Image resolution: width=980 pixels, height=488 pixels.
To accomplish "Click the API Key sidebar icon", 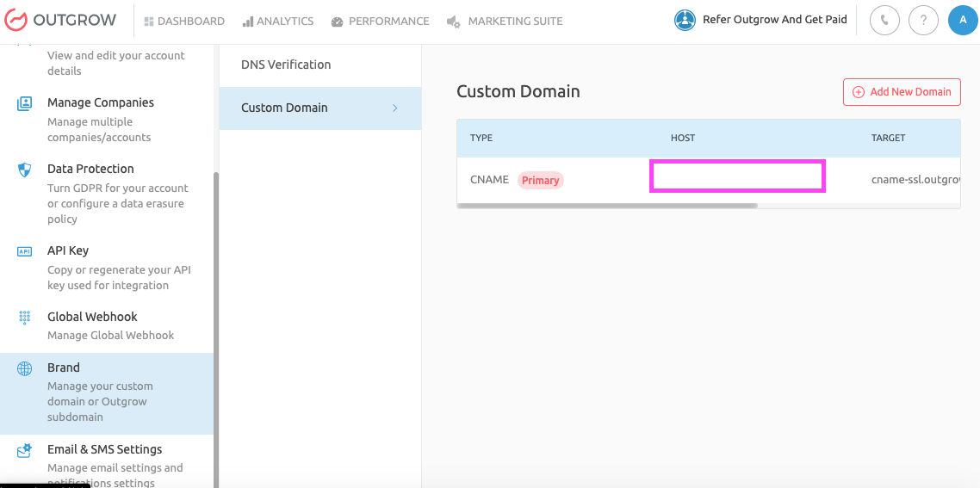I will [x=25, y=251].
